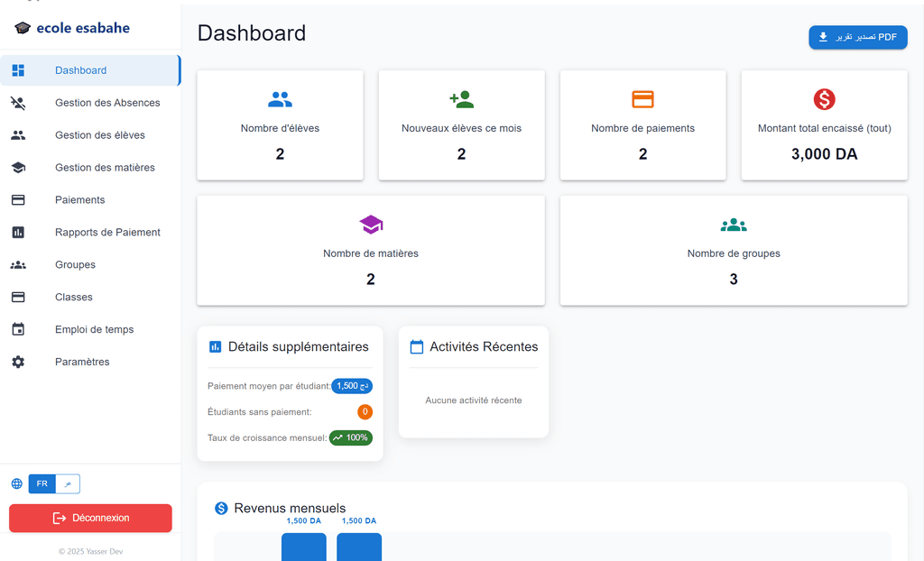Open the Classes menu item
Screen dimensions: 924x561
[x=90, y=298]
